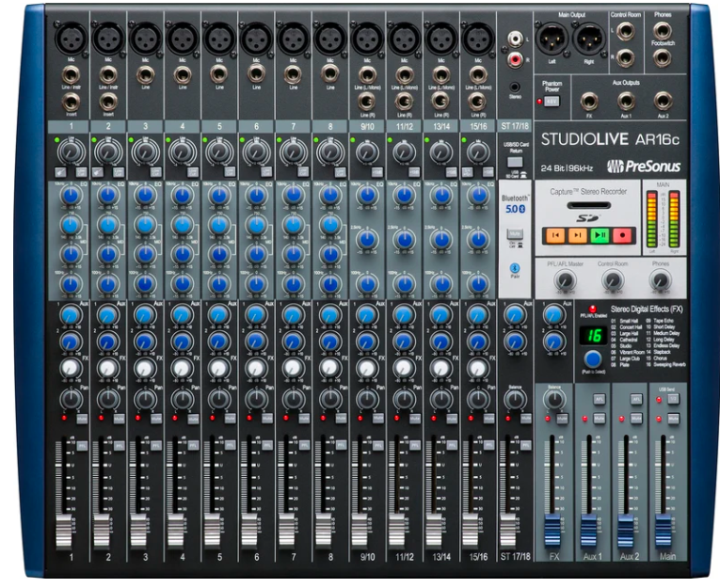
Task: Click the SD card slot
Action: tap(588, 205)
